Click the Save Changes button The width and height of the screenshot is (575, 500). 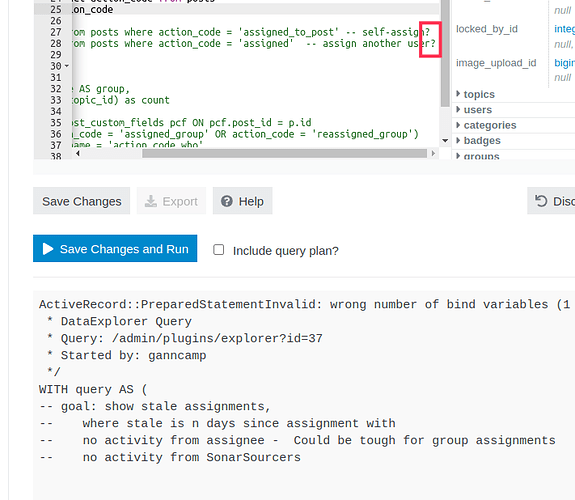click(81, 201)
